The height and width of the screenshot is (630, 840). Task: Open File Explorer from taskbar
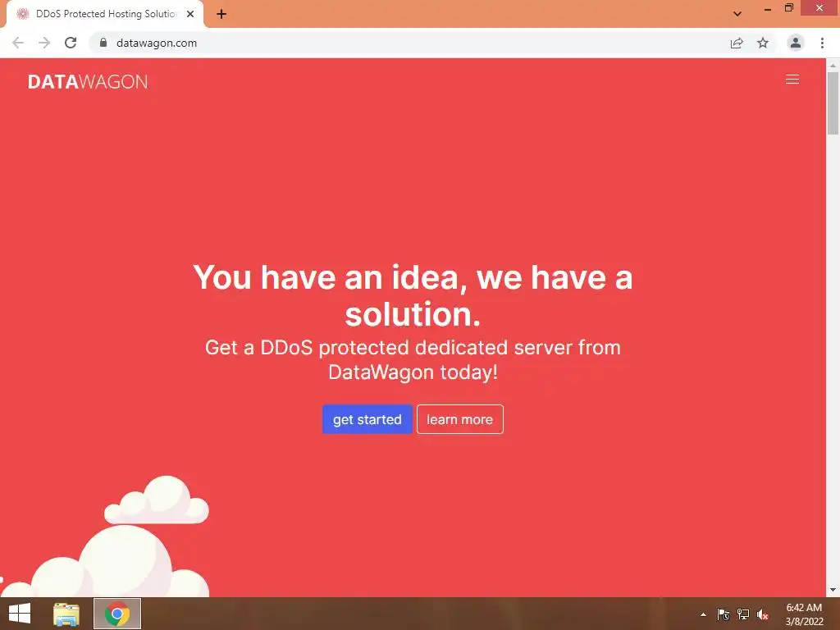point(66,614)
